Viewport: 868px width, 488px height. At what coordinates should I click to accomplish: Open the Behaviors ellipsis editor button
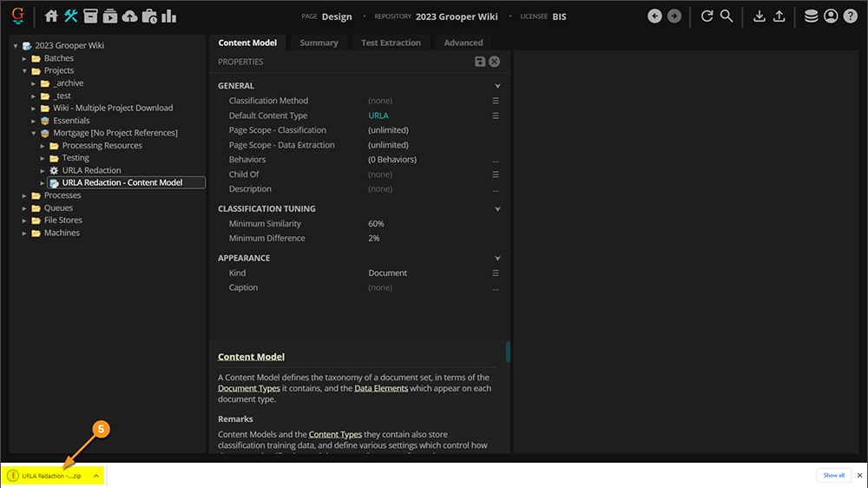(496, 160)
